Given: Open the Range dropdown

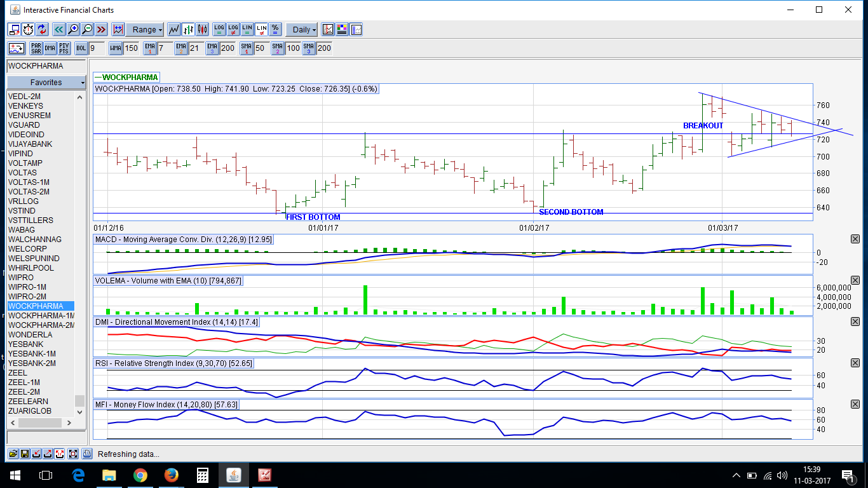Looking at the screenshot, I should [x=145, y=29].
